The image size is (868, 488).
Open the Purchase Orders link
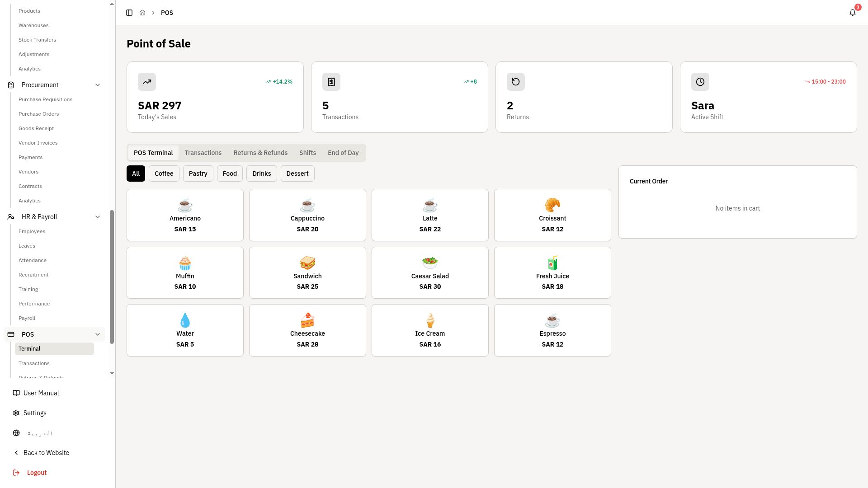(39, 114)
